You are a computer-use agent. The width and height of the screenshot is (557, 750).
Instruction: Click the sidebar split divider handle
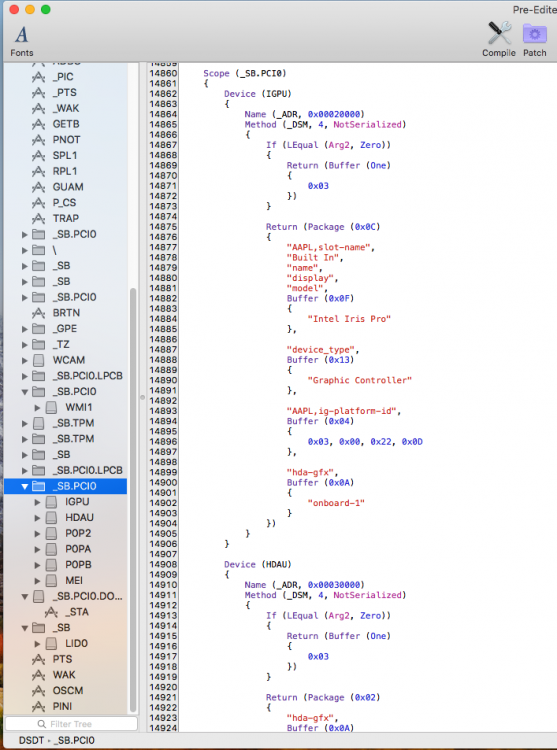(x=142, y=397)
